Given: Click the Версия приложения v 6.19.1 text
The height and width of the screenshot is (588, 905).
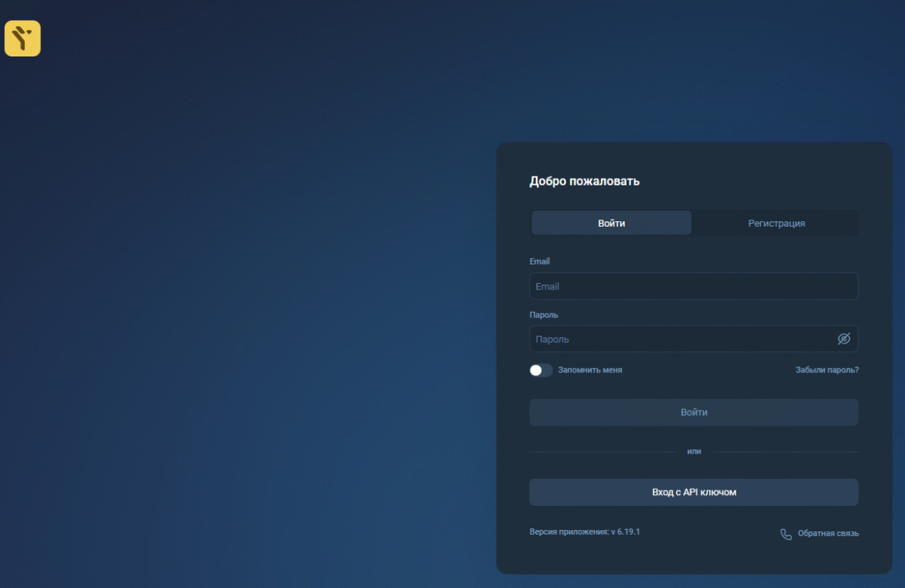Looking at the screenshot, I should 584,532.
